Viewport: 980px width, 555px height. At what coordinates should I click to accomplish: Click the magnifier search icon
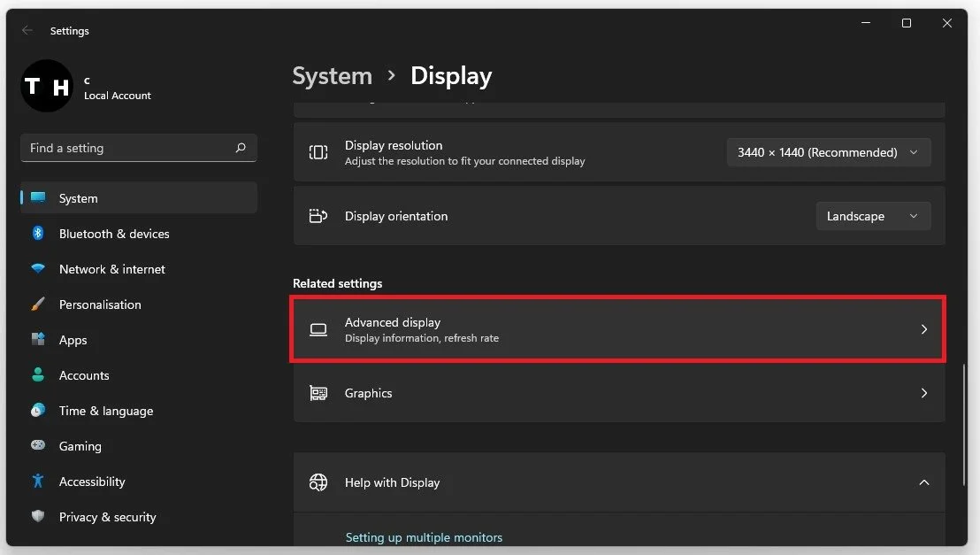(x=241, y=148)
